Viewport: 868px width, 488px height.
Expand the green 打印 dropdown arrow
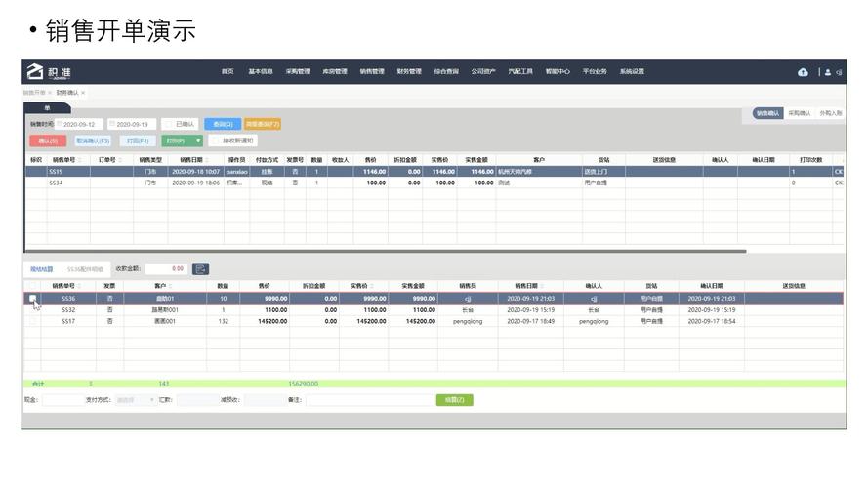click(197, 141)
